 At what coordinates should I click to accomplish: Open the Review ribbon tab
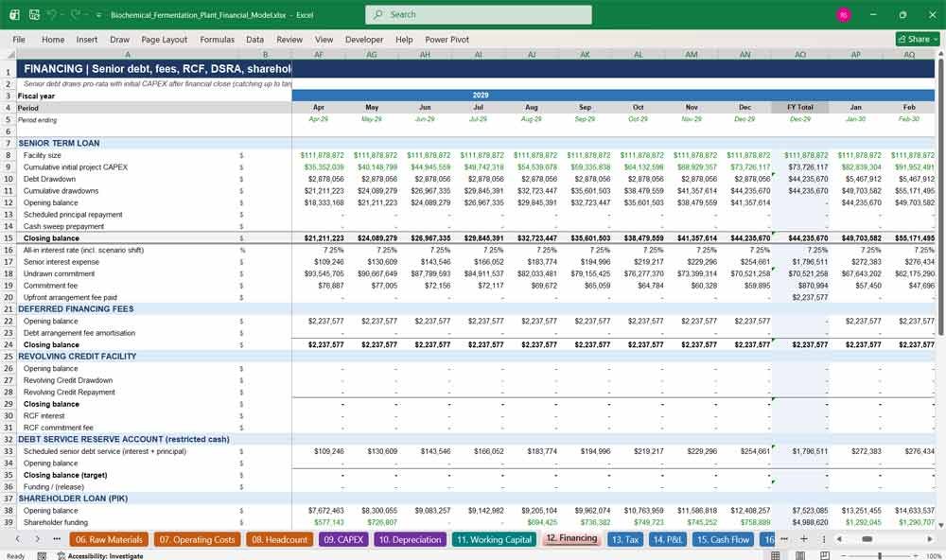pos(289,39)
